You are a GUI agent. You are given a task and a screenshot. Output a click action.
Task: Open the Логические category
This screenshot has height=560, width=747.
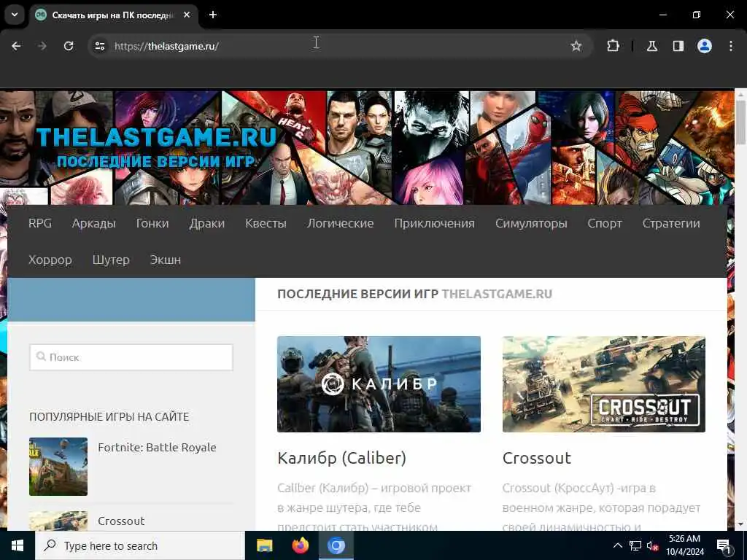340,223
